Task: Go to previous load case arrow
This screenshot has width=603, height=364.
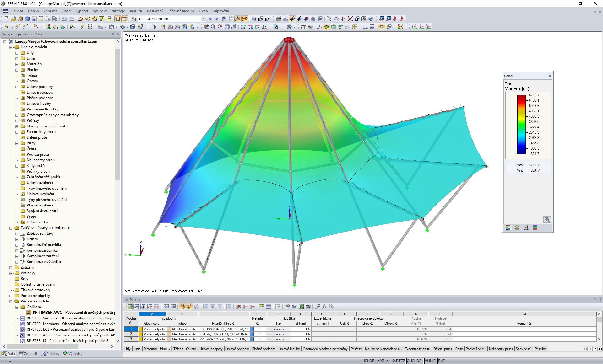Action: [210, 19]
